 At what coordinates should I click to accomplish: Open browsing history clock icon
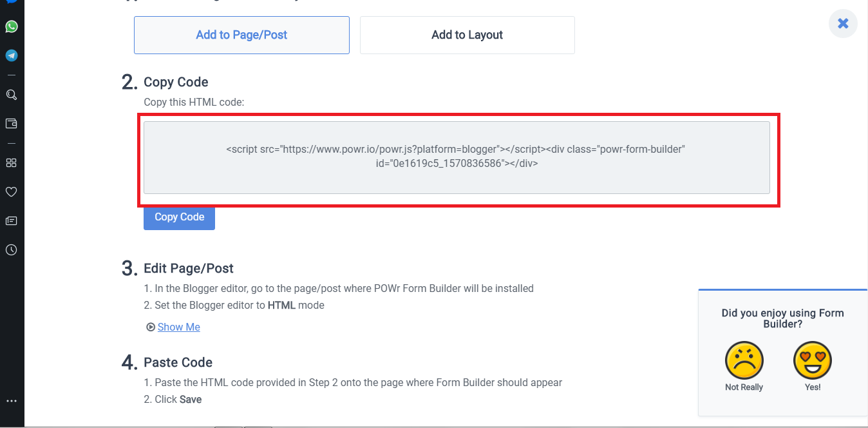[x=12, y=249]
